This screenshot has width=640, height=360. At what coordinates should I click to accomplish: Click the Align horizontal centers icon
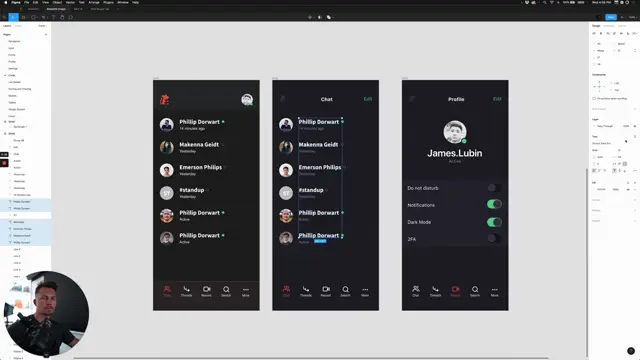(x=601, y=33)
